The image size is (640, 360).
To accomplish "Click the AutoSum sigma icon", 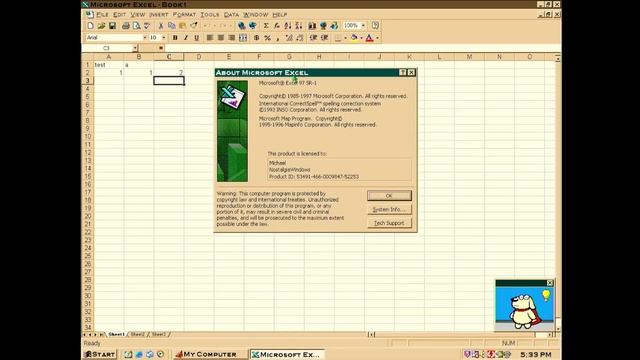I will click(x=266, y=26).
